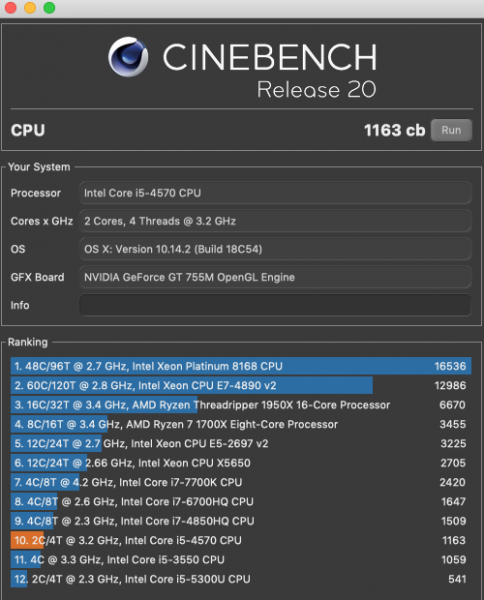Click the GFX Board field showing GeForce GT 755M
Viewport: 484px width, 600px height.
[x=275, y=277]
